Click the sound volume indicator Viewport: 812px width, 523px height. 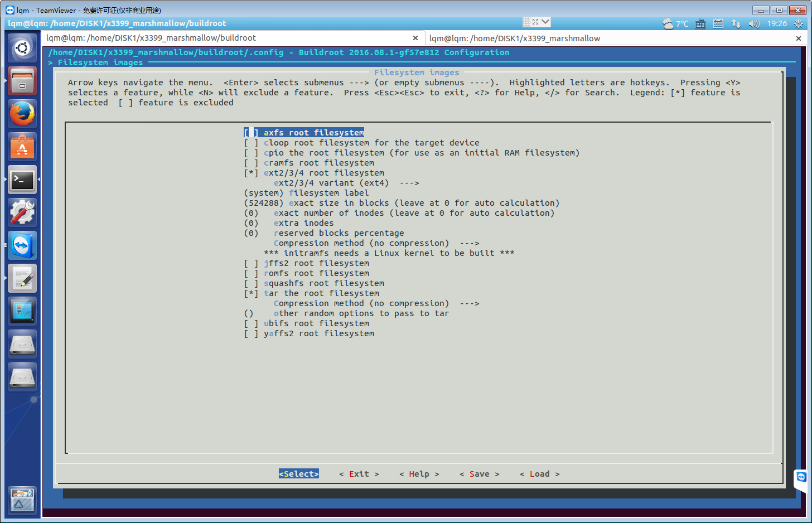click(754, 23)
